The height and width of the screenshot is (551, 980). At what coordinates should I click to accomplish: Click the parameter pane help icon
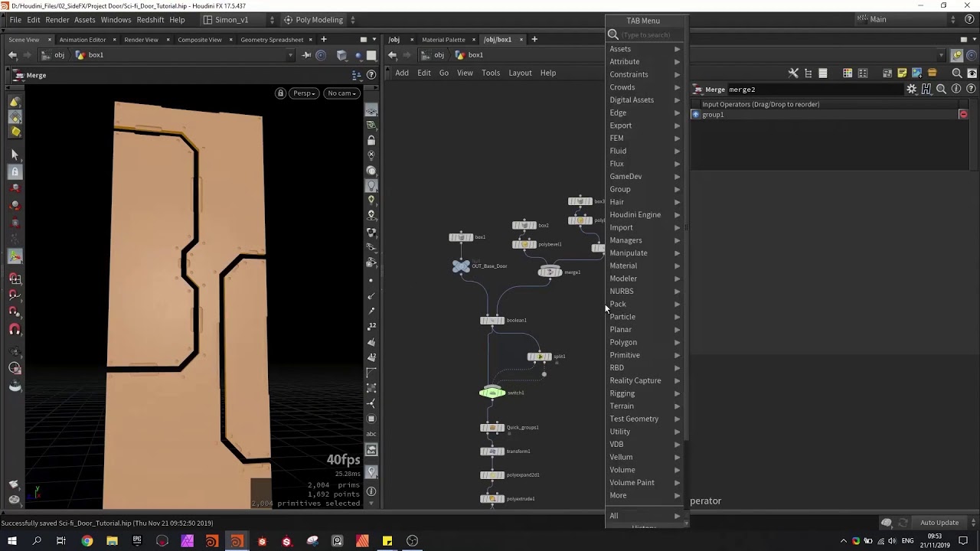click(972, 90)
